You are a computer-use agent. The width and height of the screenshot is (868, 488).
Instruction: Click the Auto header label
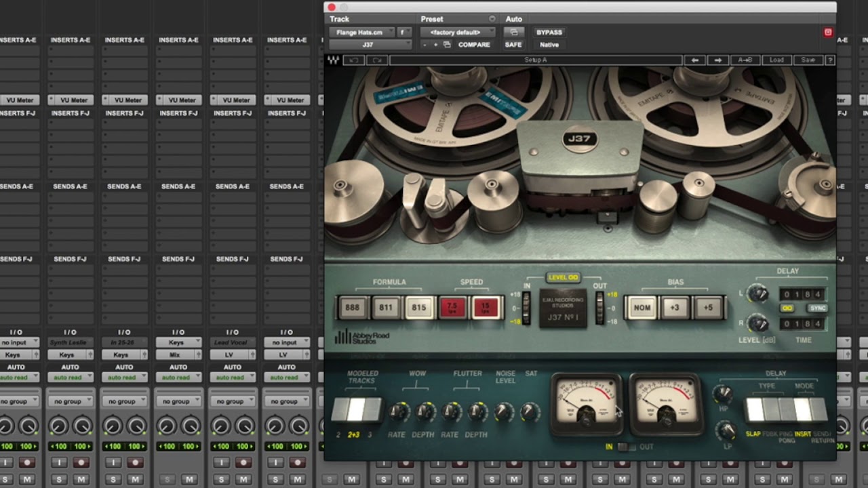pos(514,19)
